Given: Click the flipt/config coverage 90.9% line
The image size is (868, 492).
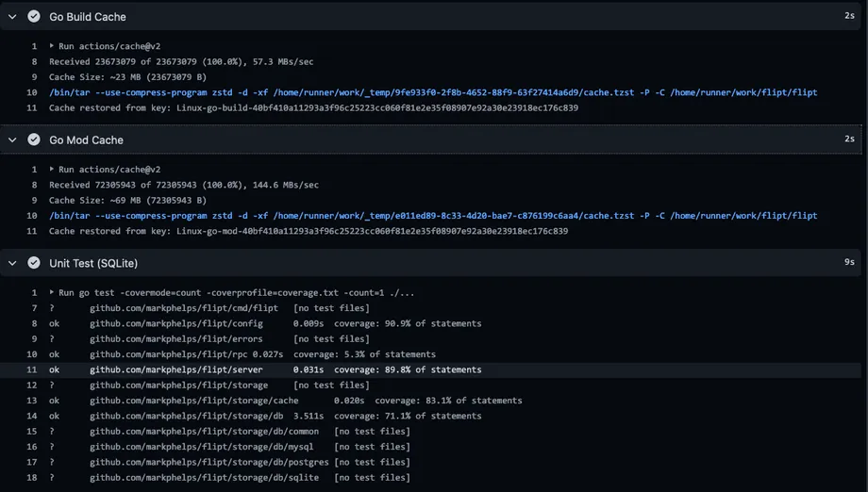Looking at the screenshot, I should click(x=265, y=323).
